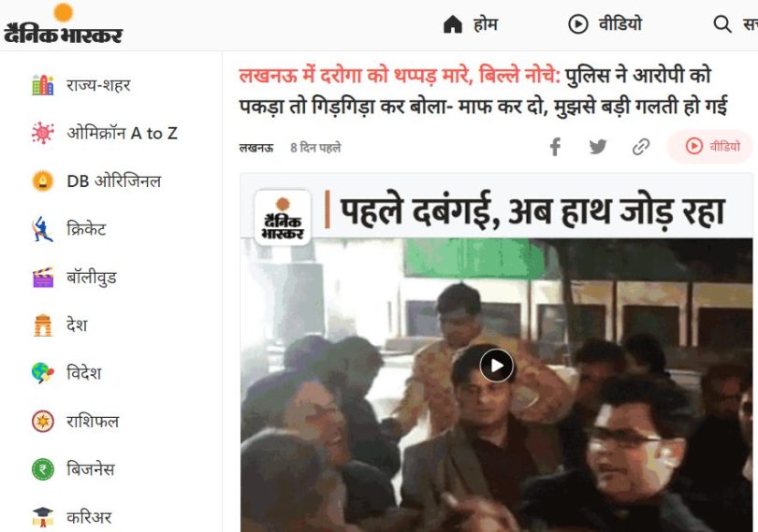Click the pink वीडियो pill button
This screenshot has width=758, height=532.
(x=710, y=146)
